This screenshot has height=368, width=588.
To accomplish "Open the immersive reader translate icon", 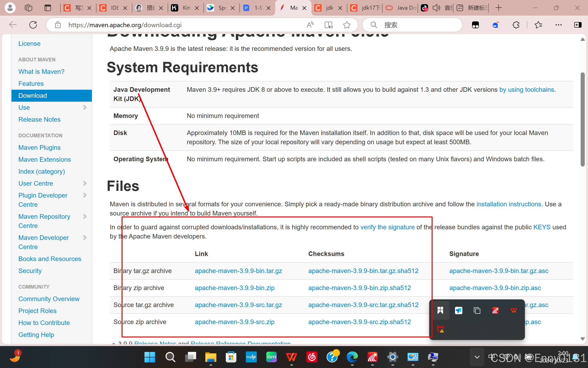I will [328, 25].
